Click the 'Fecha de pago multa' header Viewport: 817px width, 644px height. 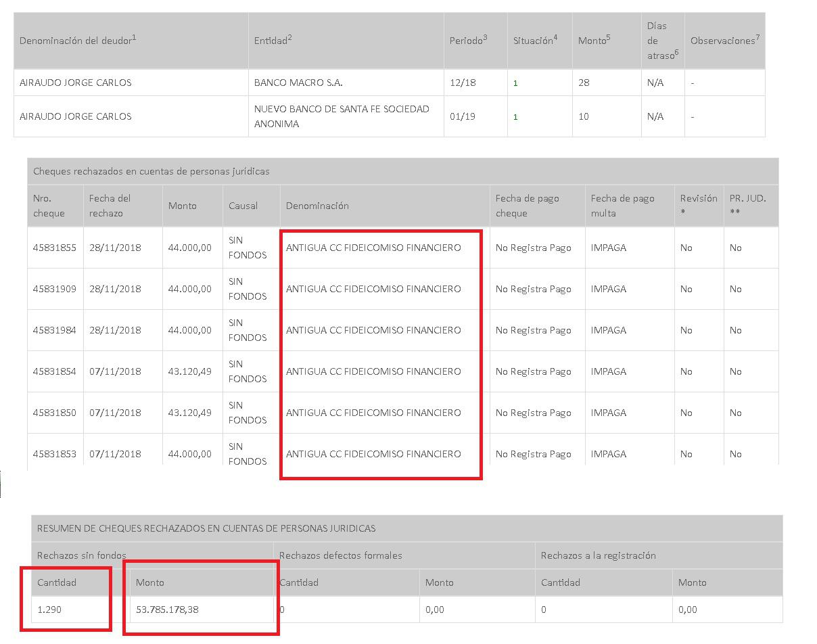(x=622, y=206)
